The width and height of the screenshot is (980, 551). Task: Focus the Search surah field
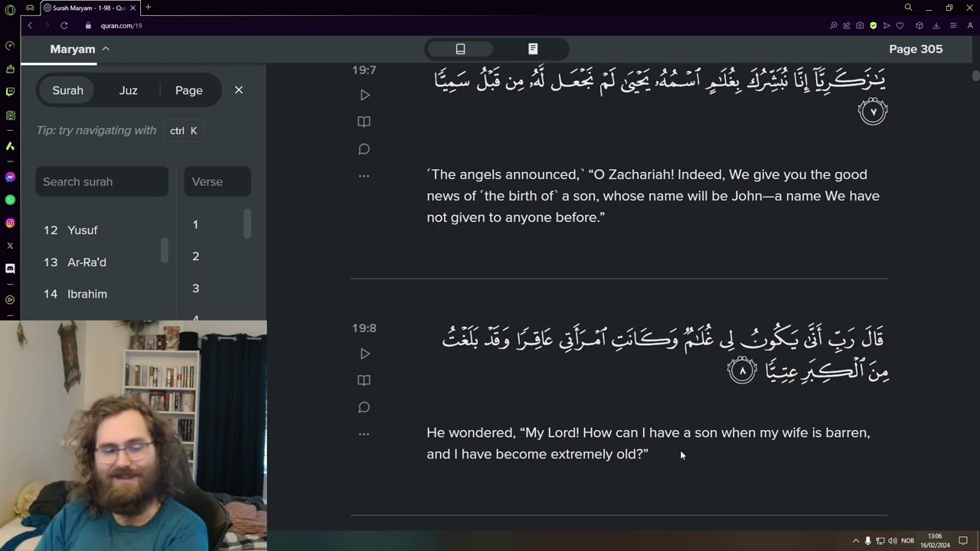pyautogui.click(x=102, y=181)
